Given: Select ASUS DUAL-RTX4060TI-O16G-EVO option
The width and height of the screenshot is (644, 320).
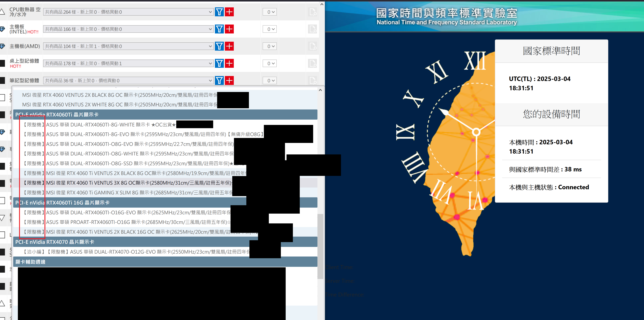Looking at the screenshot, I should point(165,212).
